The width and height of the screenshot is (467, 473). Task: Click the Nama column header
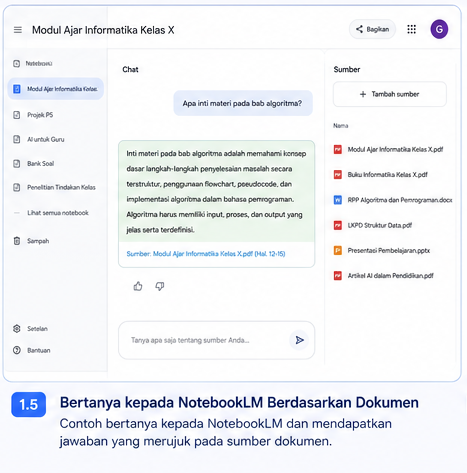point(341,126)
